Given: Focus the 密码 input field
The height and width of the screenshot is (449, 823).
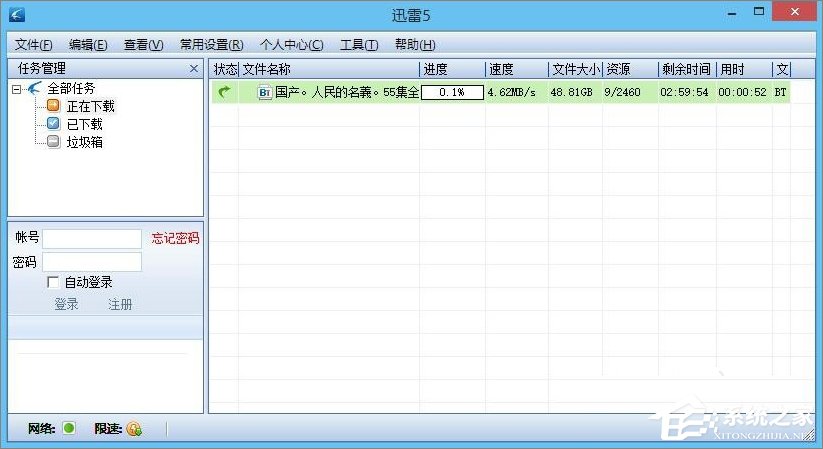Looking at the screenshot, I should 92,262.
